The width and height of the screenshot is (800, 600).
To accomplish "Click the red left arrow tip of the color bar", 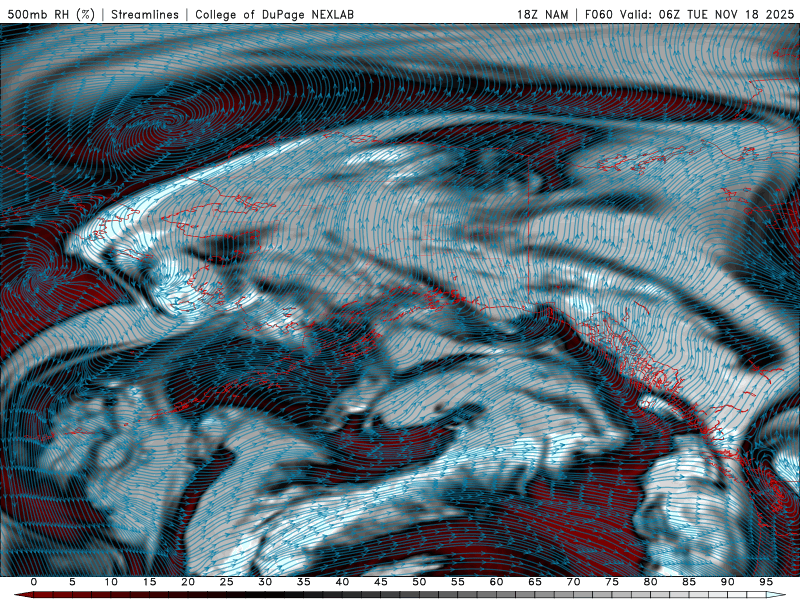I will pos(23,595).
